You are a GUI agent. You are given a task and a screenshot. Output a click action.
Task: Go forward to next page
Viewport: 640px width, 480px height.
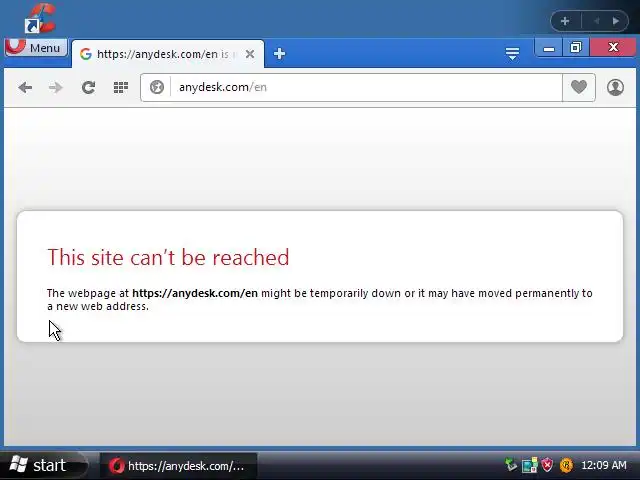[56, 87]
